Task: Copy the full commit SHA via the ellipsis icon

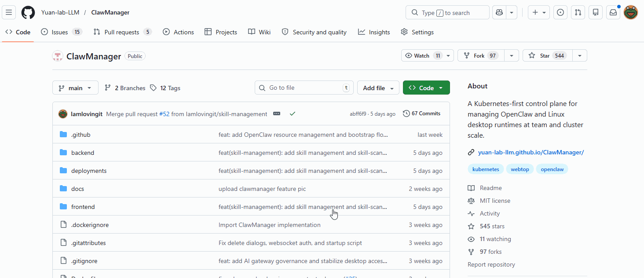Action: point(277,113)
